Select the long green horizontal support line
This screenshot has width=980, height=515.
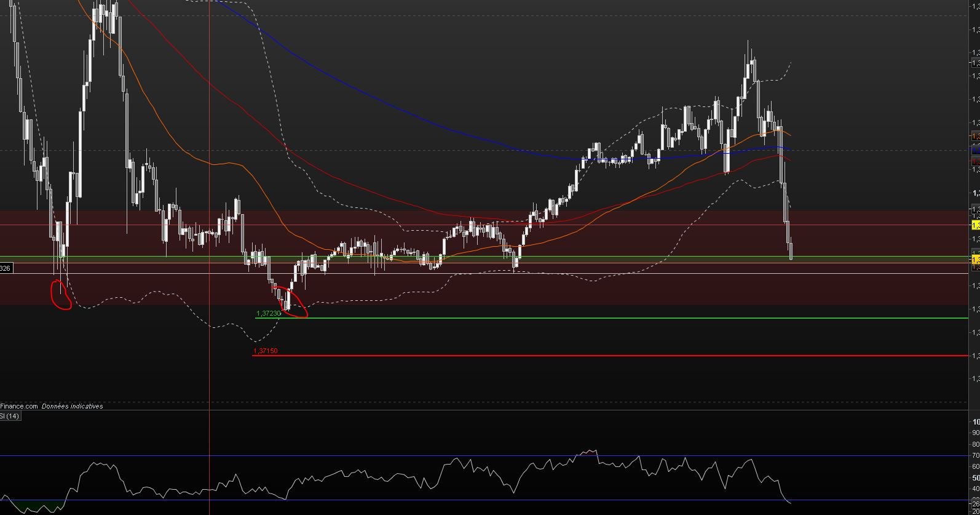[612, 318]
